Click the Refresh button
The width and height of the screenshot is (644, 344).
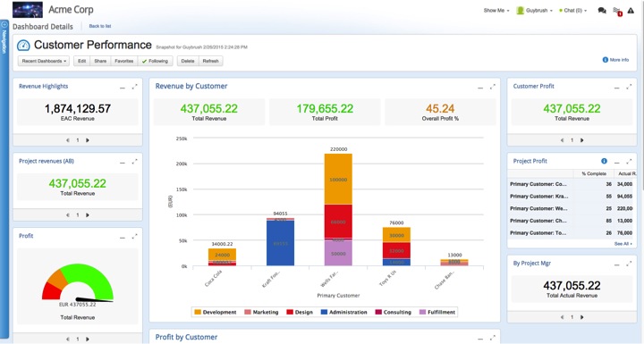tap(211, 61)
